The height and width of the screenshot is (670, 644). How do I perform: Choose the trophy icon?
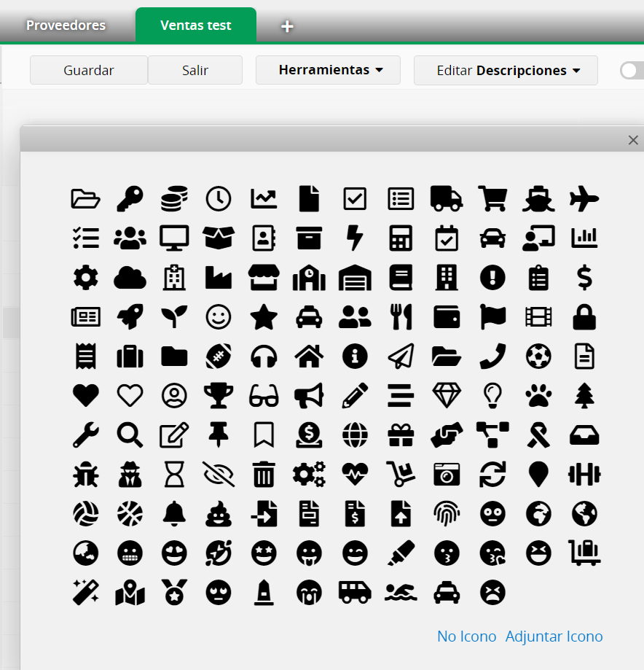[x=219, y=395]
